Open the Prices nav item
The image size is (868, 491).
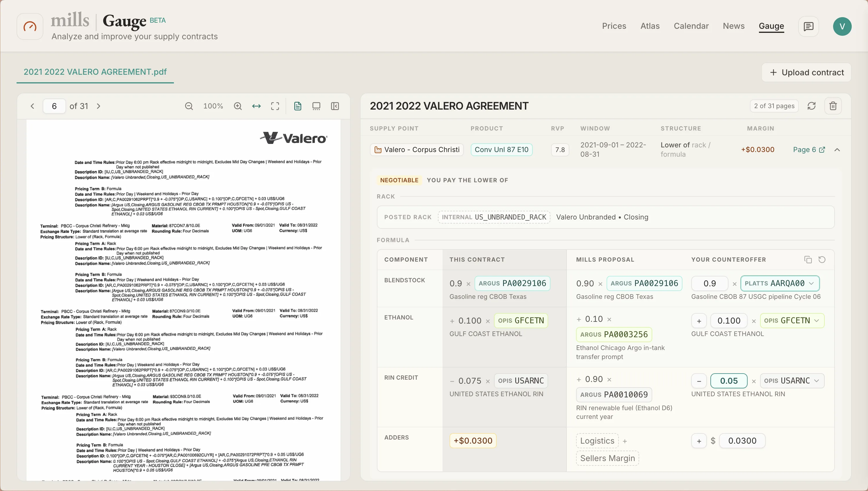pos(614,26)
